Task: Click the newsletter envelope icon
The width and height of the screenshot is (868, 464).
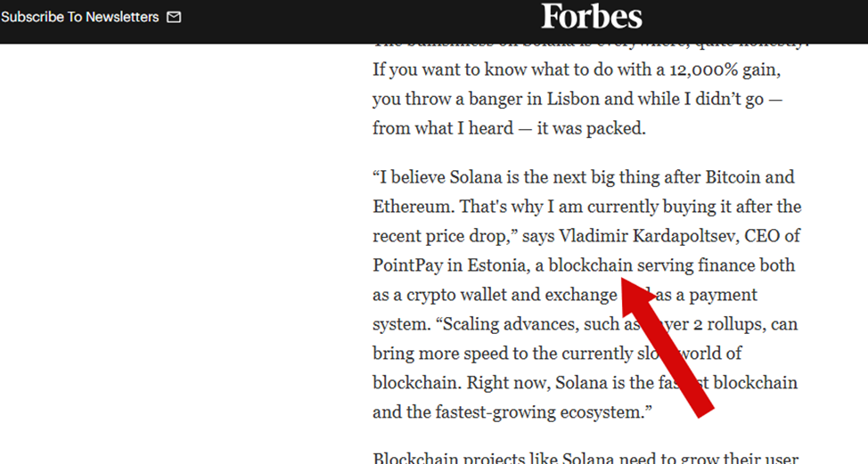Action: tap(174, 17)
